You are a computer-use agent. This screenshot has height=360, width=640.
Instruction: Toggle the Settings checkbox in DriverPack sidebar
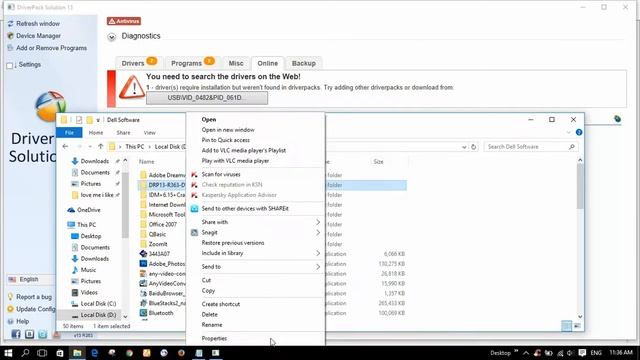(10, 65)
